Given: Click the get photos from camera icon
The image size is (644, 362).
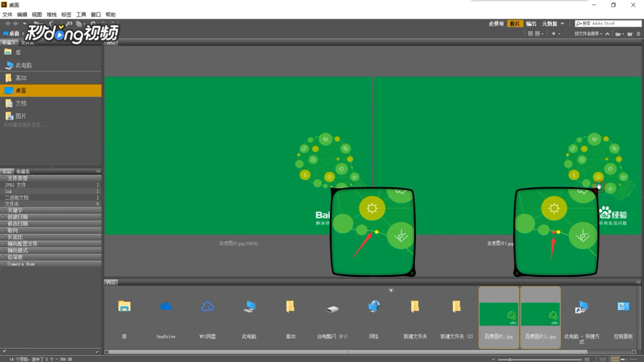Looking at the screenshot, I should pos(69,23).
